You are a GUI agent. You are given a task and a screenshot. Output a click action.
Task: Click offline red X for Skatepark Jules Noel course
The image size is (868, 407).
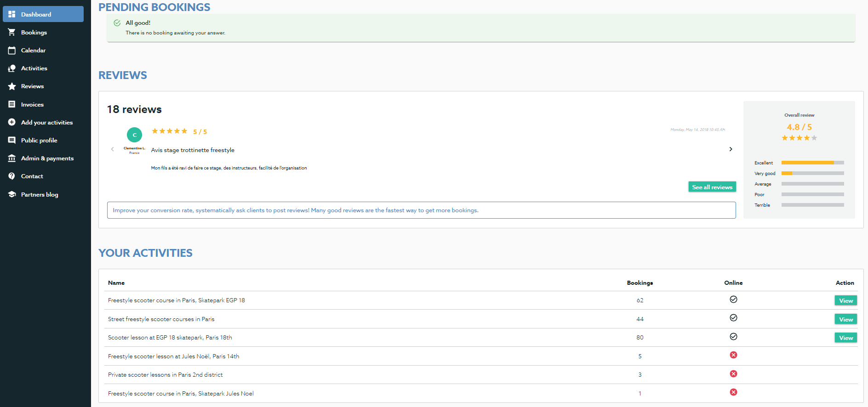[733, 392]
